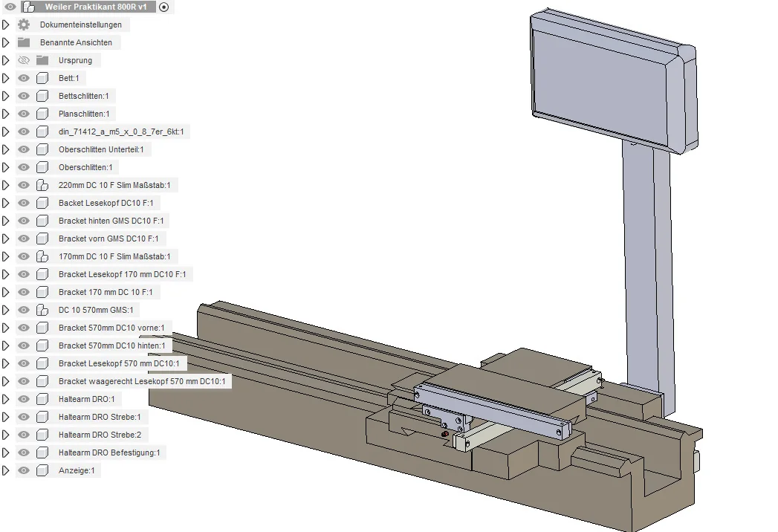This screenshot has height=532, width=778.
Task: Click the component icon of Haltearm DRO Befestigung:1
Action: 42,452
